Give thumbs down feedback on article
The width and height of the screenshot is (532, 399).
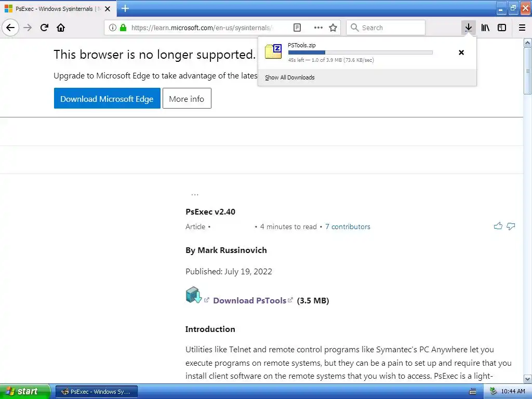(x=511, y=226)
